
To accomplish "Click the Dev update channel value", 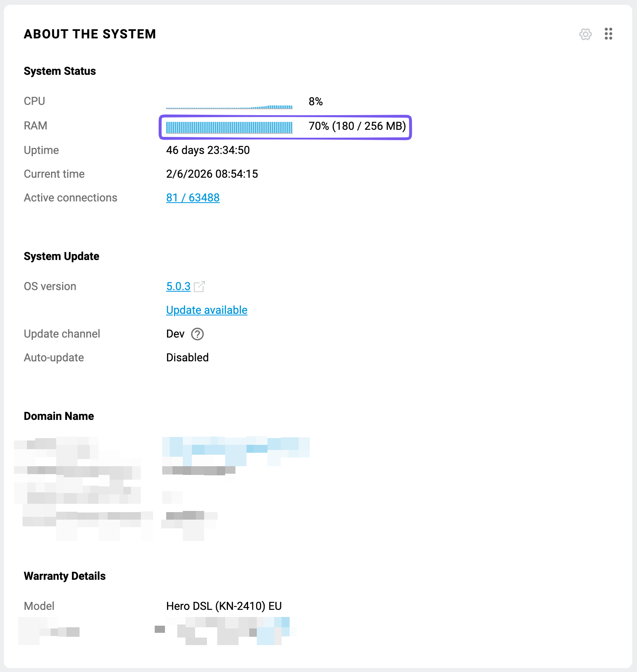I will [x=175, y=334].
